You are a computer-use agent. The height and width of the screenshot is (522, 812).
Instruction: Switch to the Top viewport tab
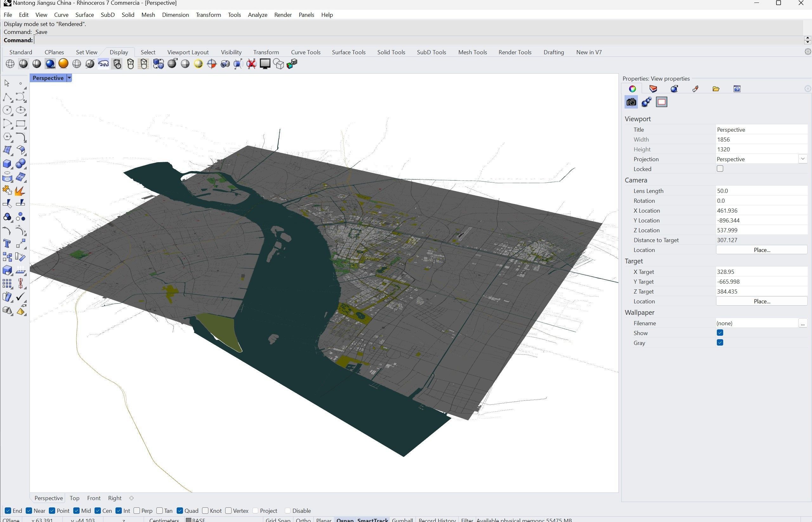click(74, 498)
